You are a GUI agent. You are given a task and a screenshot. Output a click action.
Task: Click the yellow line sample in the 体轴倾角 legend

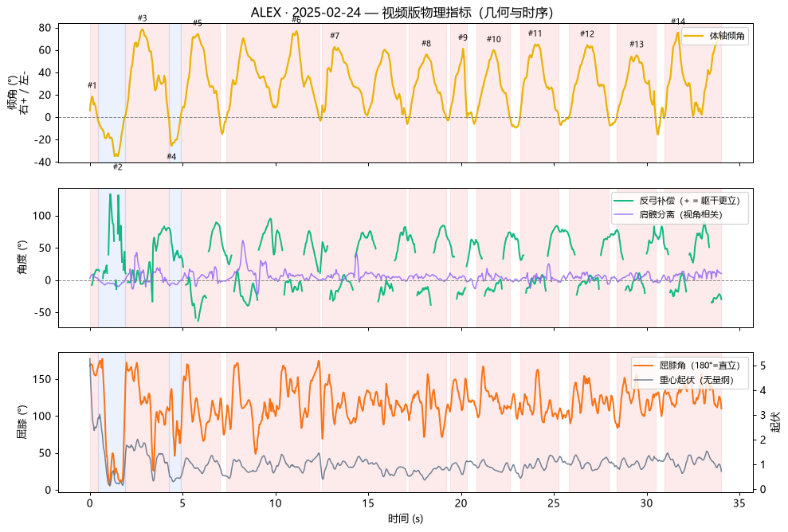tap(695, 36)
